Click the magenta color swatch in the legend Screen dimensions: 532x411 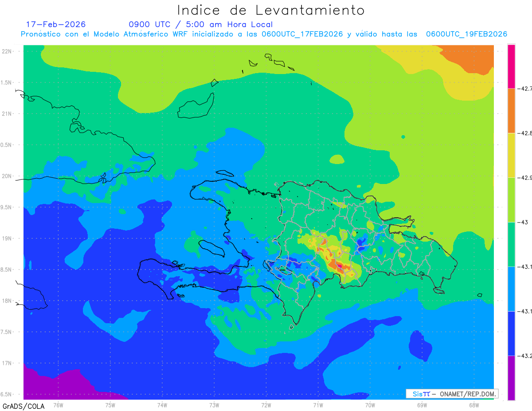(511, 67)
